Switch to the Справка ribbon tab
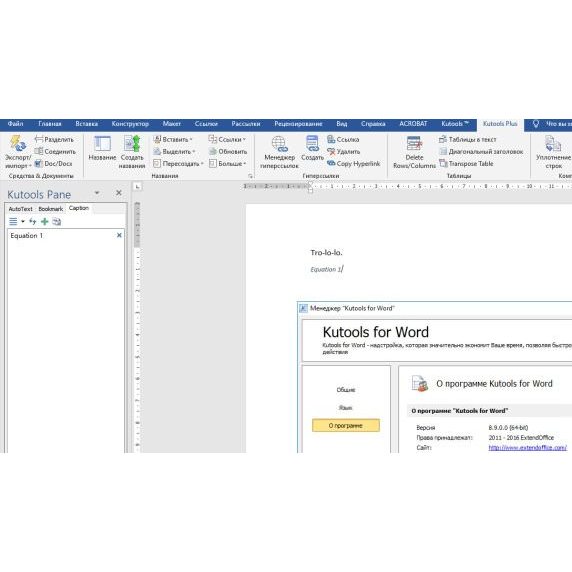The height and width of the screenshot is (572, 572). pos(373,124)
